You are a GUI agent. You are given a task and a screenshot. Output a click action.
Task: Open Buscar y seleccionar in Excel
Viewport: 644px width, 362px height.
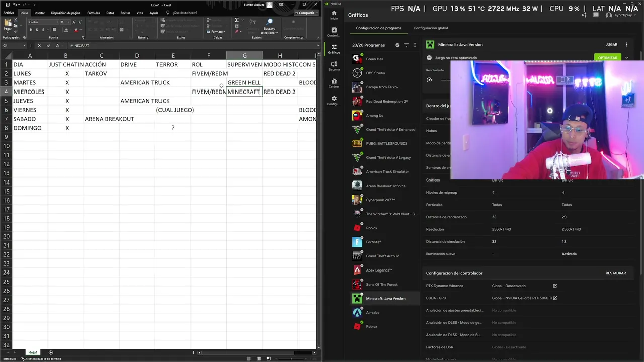[x=269, y=26]
